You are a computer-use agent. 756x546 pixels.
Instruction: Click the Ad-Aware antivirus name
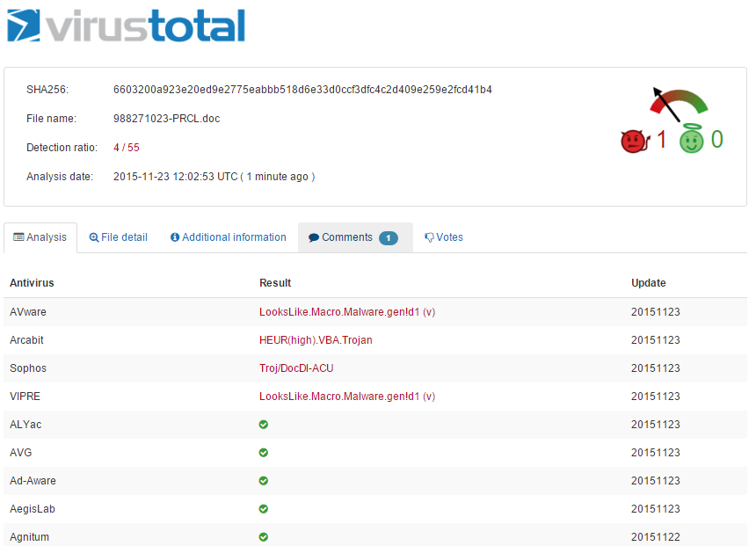pyautogui.click(x=33, y=481)
